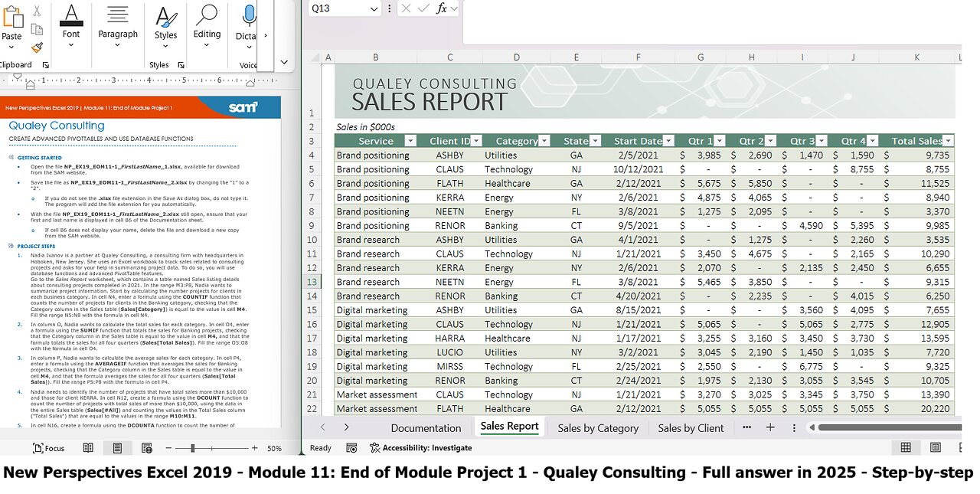This screenshot has width=980, height=494.
Task: Click the Copy icon in Word ribbon
Action: [x=37, y=30]
